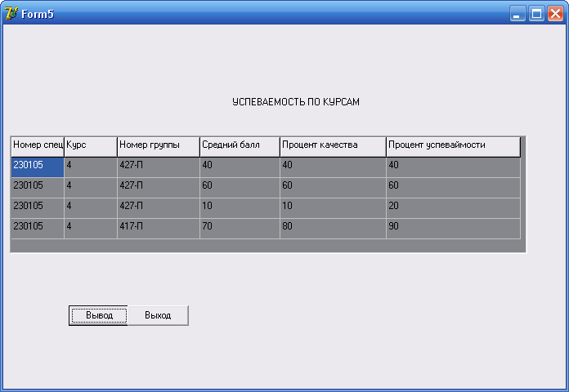Screen dimensions: 569x392
Task: Select the Процент качества cell showing 10
Action: (333, 208)
